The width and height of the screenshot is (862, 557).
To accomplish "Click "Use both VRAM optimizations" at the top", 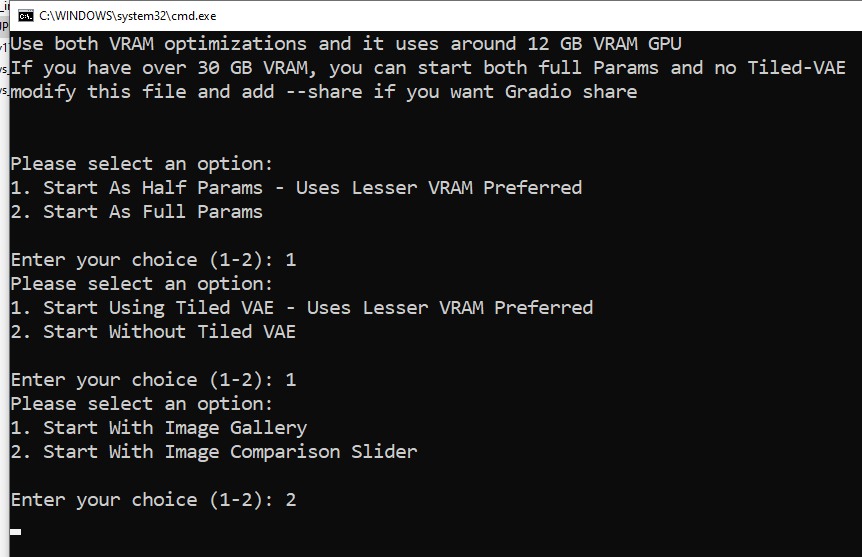I will tap(159, 44).
